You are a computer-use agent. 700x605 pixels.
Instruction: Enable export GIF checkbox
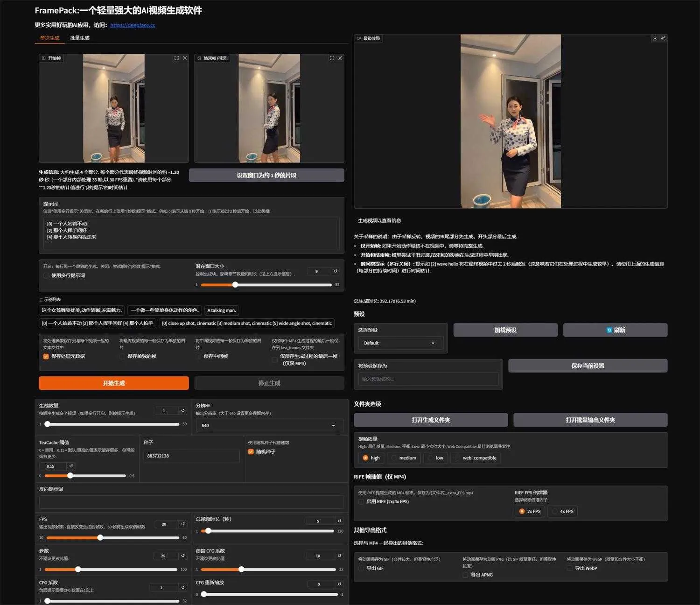click(361, 568)
